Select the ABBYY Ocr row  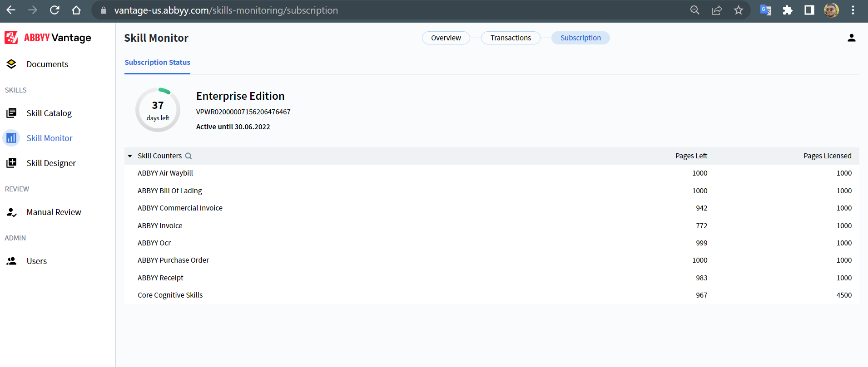492,243
